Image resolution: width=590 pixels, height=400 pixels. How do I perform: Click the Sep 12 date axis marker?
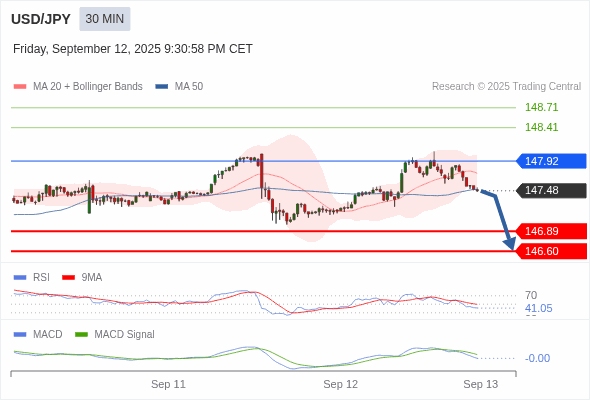click(341, 384)
